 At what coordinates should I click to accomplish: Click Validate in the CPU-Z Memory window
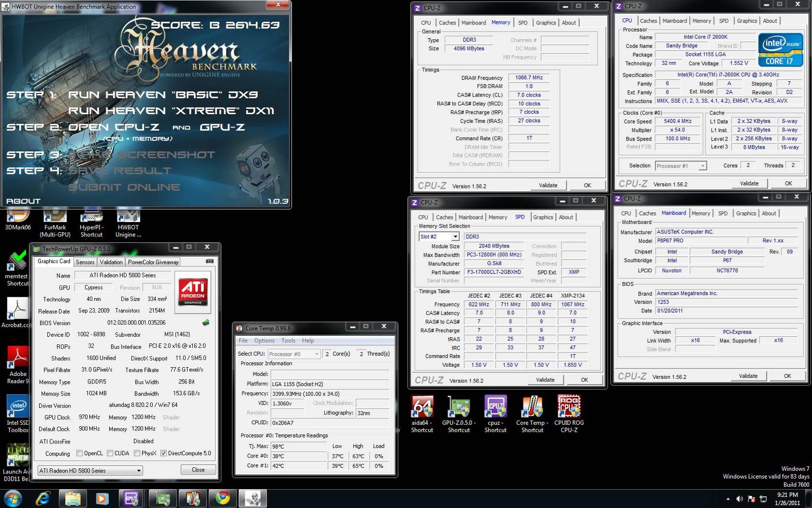coord(548,185)
